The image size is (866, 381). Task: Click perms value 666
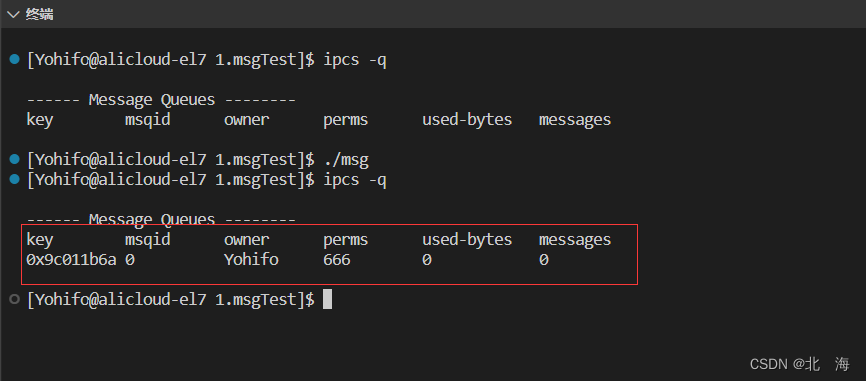pyautogui.click(x=337, y=260)
